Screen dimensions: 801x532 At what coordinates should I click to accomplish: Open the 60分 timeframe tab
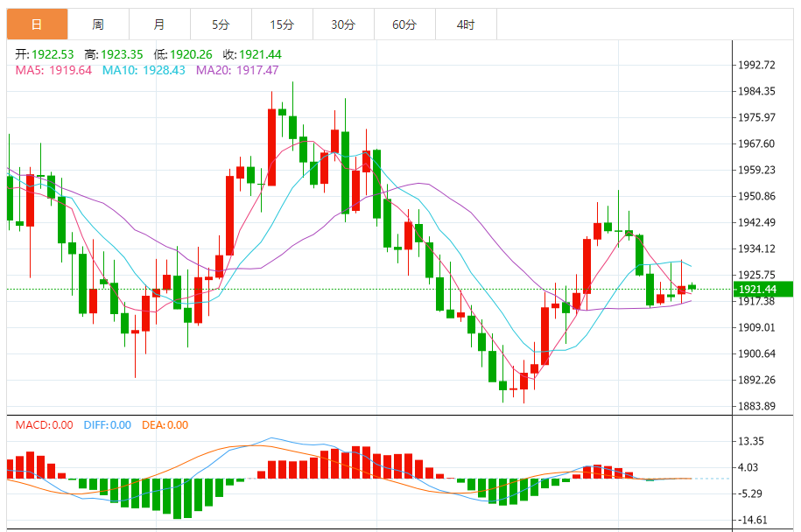coord(404,24)
